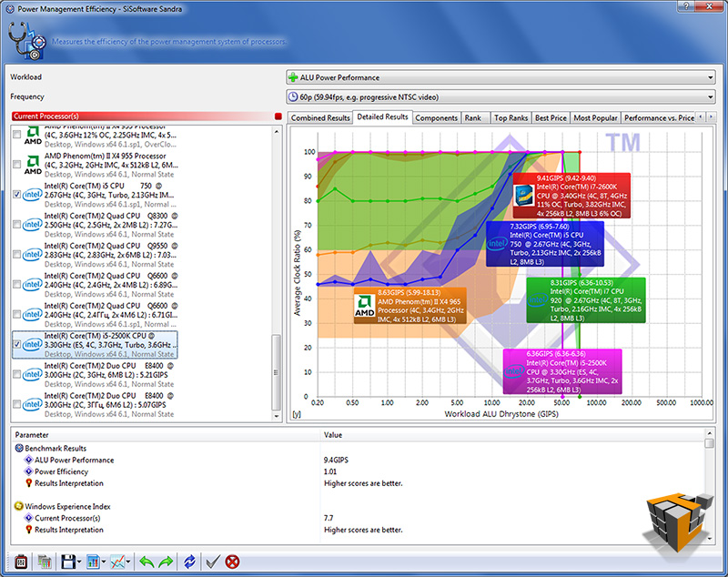Viewport: 728px width, 577px height.
Task: Check the Q6600 6.89G checkbox
Action: click(17, 284)
